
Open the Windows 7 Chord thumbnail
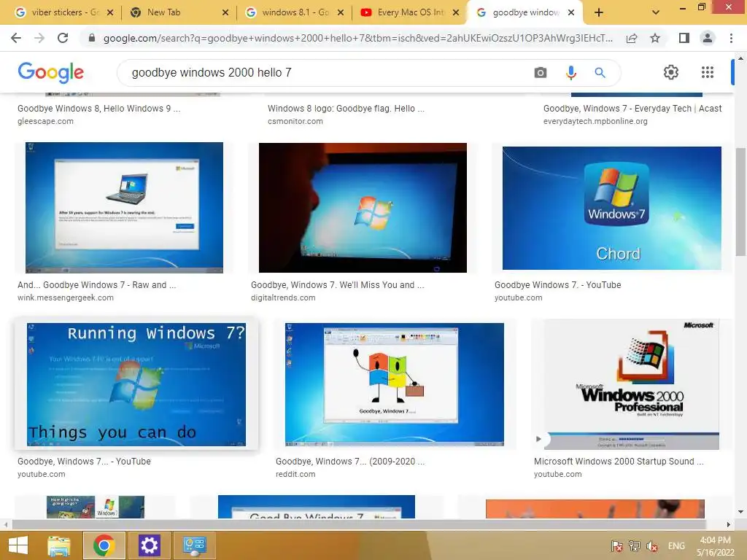(612, 208)
